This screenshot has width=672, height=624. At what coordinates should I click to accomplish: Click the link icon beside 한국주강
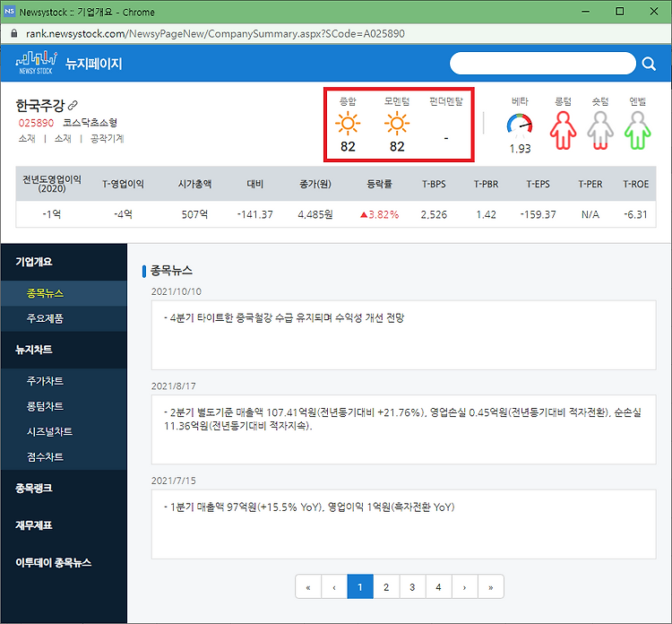[73, 105]
